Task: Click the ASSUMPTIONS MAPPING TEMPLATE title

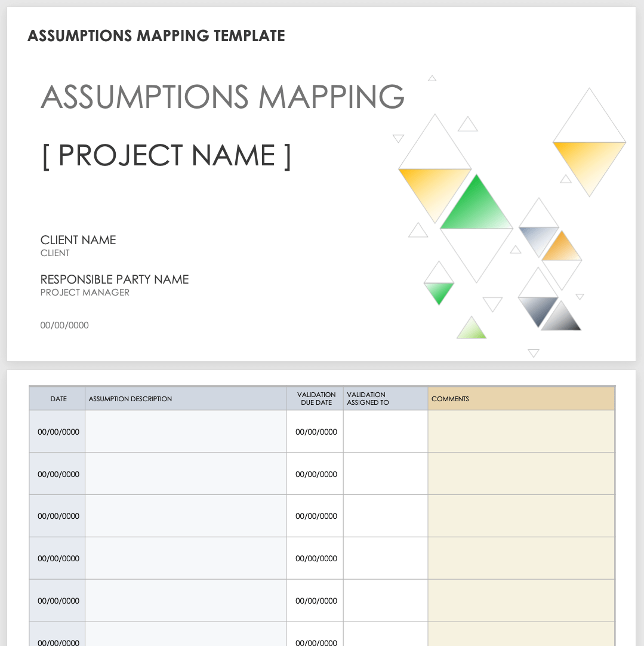Action: click(156, 36)
